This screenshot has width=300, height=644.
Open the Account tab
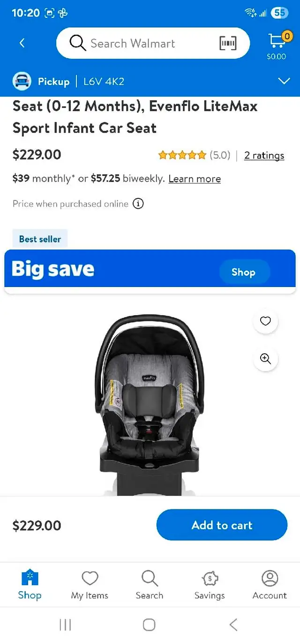[270, 585]
